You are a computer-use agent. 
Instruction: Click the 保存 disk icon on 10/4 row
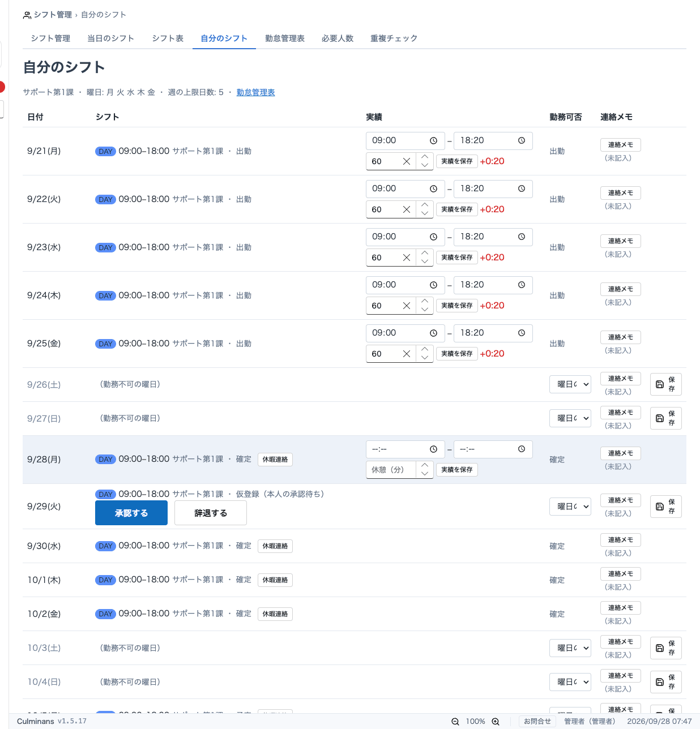[660, 682]
